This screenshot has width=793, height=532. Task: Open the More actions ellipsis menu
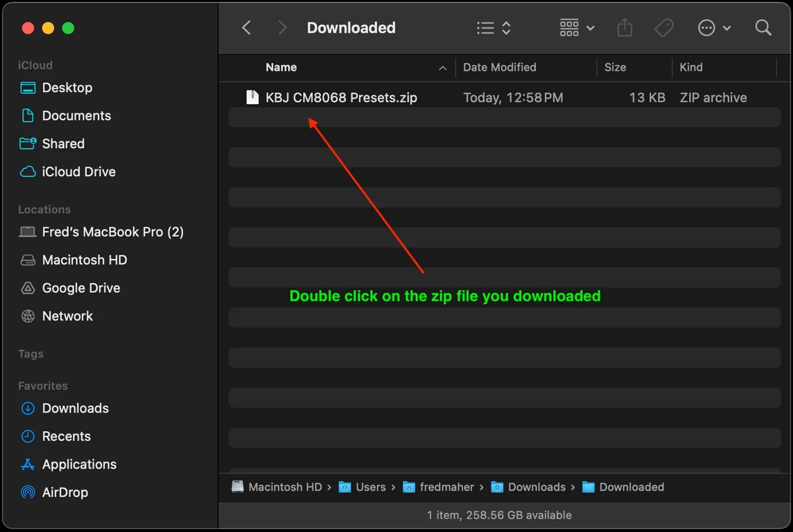[x=714, y=28]
